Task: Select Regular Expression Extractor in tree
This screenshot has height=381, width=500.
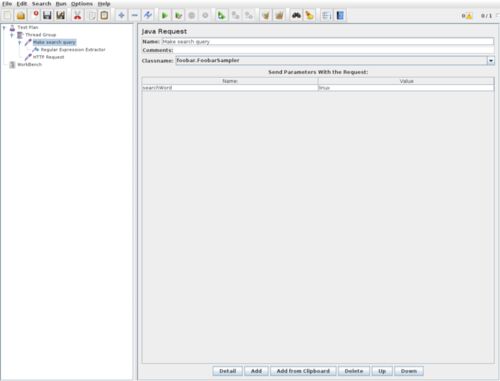Action: tap(73, 50)
